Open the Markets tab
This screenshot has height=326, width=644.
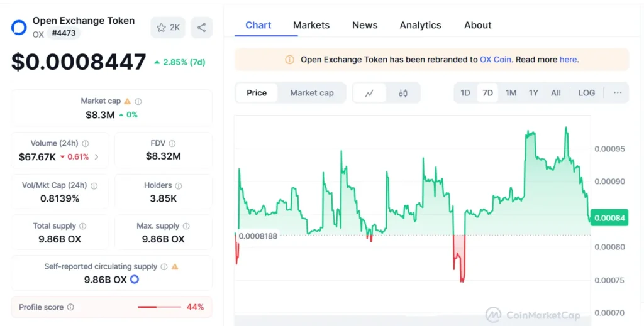[x=311, y=25]
